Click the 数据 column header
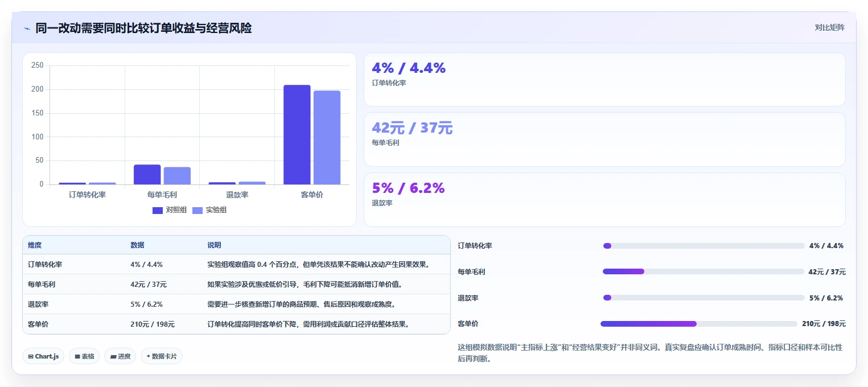868x387 pixels. pyautogui.click(x=137, y=245)
